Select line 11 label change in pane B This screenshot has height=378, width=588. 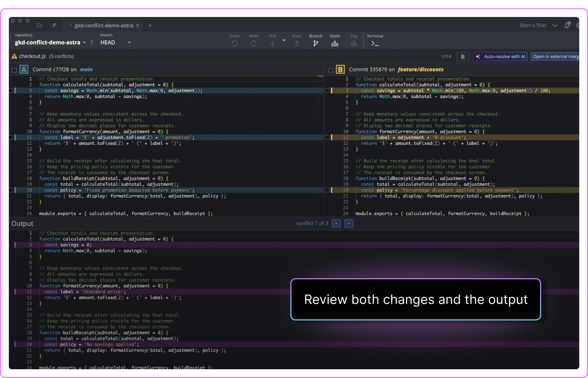327,137
